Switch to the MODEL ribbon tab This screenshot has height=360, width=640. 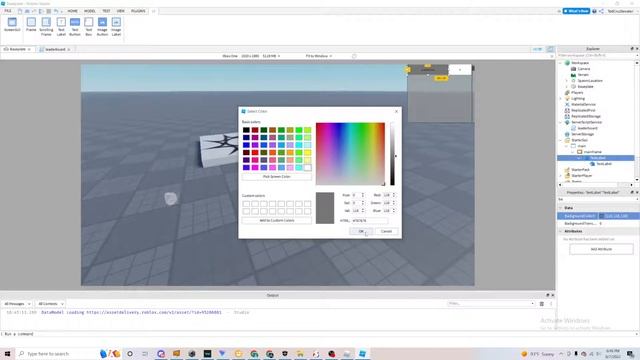pos(90,11)
